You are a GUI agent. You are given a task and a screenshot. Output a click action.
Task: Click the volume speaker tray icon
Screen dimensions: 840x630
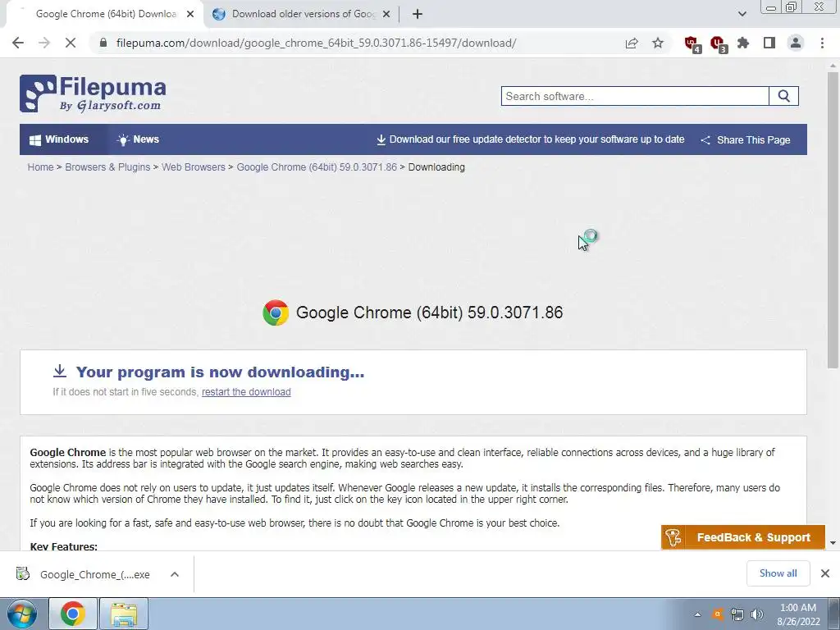[757, 614]
